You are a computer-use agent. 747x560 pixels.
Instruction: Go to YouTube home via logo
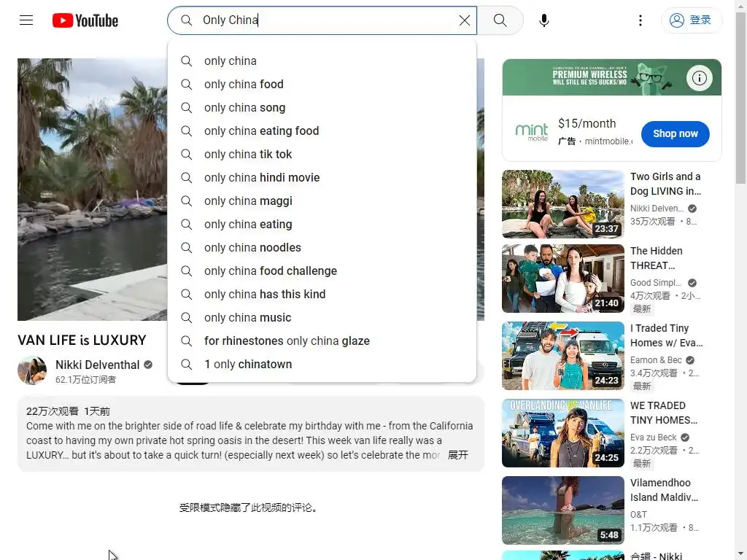[x=85, y=20]
